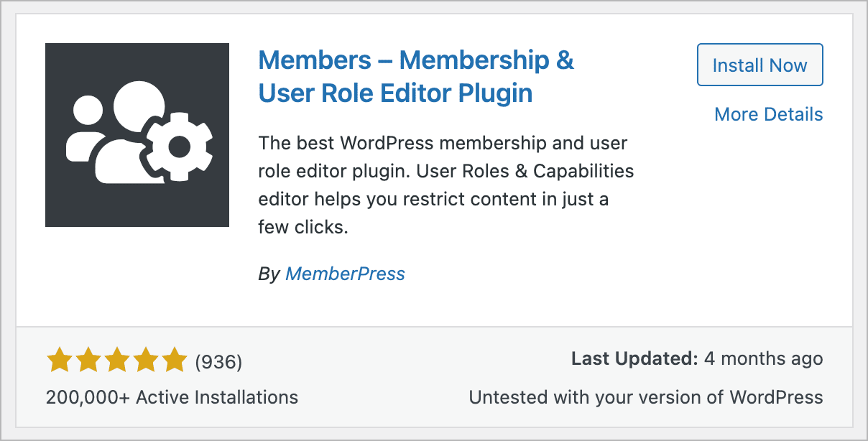Click the dark Members plugin thumbnail
The width and height of the screenshot is (868, 441).
pos(137,135)
